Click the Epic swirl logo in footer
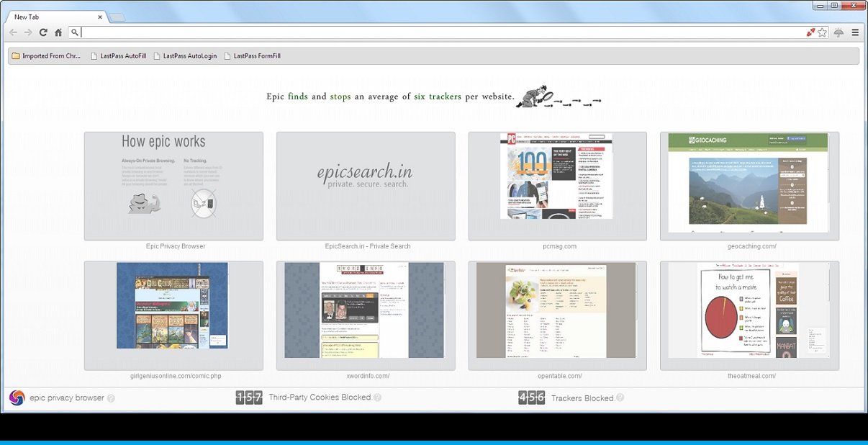The width and height of the screenshot is (868, 445). [17, 397]
